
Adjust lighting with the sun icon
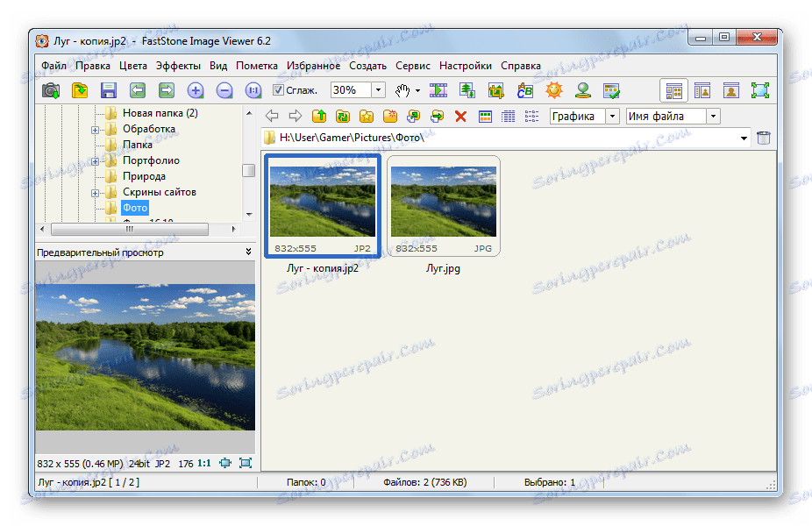[554, 90]
